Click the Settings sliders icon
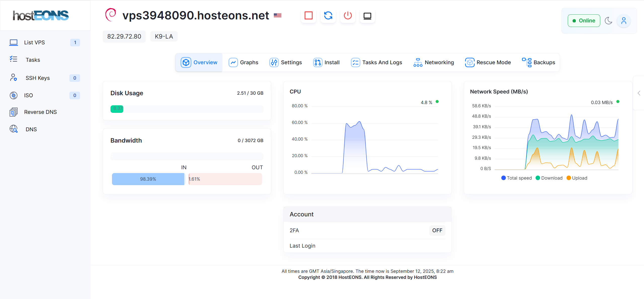 click(274, 62)
